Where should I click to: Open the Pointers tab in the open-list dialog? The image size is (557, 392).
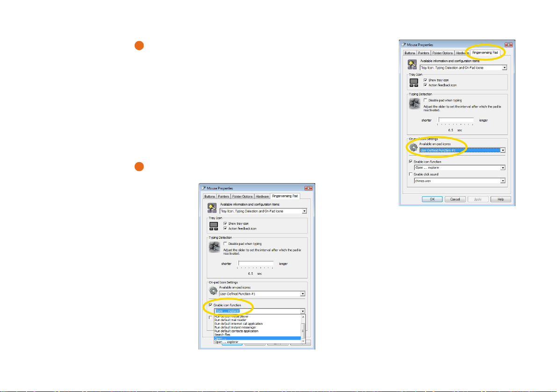[224, 196]
